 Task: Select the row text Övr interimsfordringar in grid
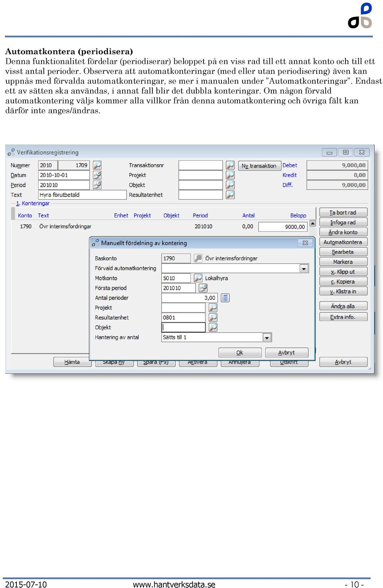(65, 226)
